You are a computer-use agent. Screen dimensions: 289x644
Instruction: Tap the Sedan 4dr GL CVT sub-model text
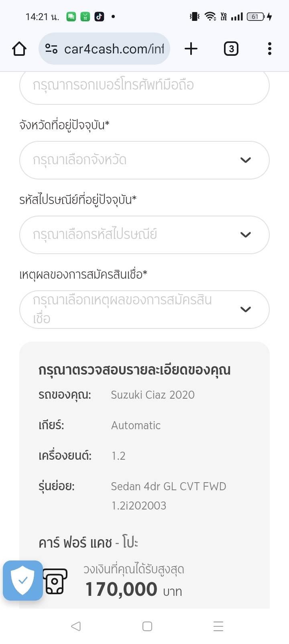[x=168, y=487]
